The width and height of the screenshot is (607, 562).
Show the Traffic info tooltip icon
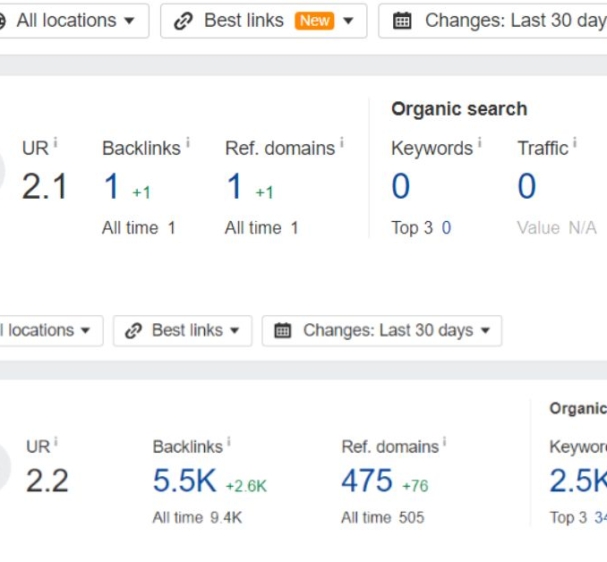(575, 143)
